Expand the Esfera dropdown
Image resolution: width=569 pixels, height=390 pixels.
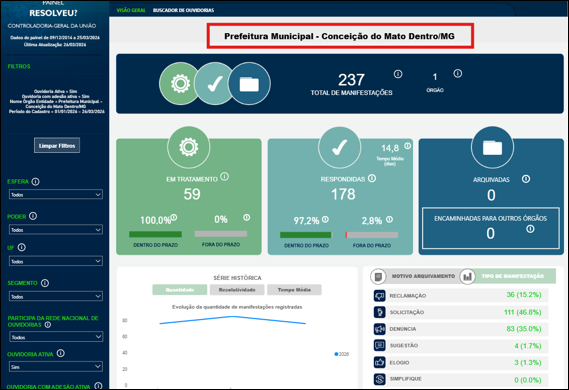click(56, 194)
